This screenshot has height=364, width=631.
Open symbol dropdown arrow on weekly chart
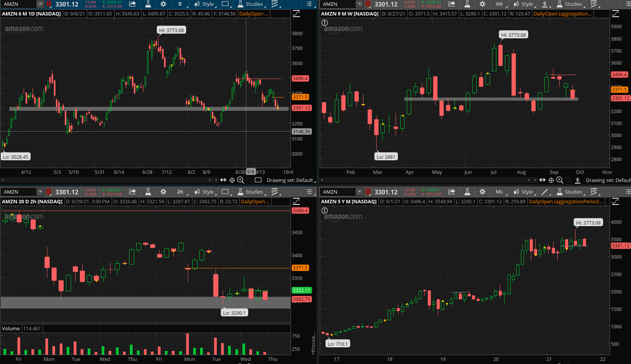(x=359, y=4)
